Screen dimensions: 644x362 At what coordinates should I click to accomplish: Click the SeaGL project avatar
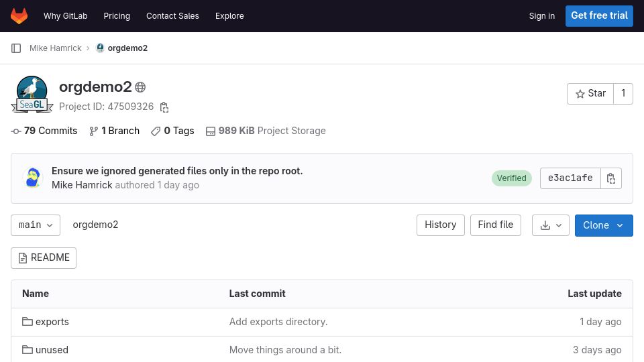tap(32, 94)
